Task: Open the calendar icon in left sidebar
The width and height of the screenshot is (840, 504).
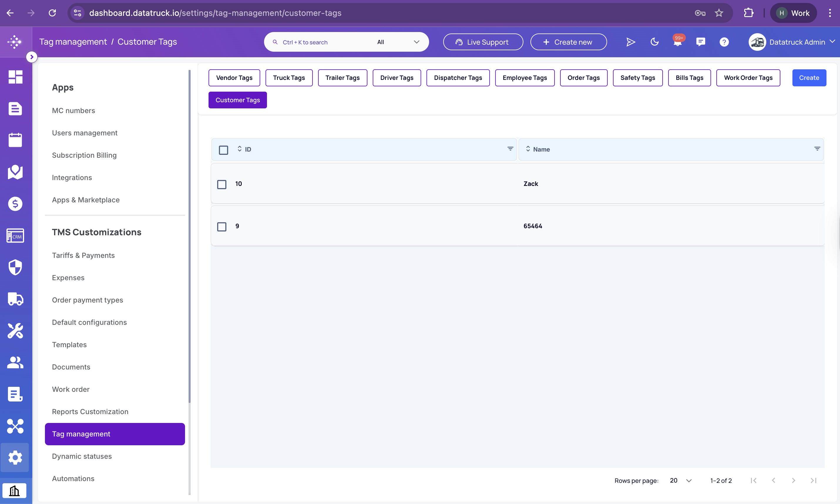Action: pos(15,140)
